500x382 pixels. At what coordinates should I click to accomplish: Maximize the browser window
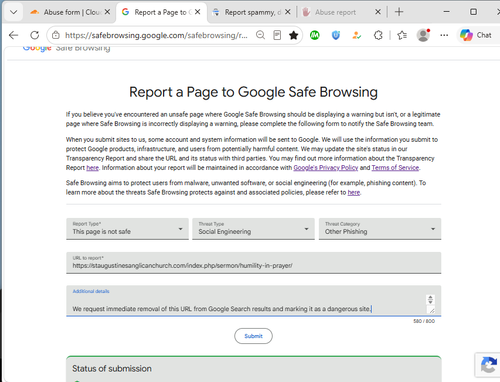pyautogui.click(x=473, y=12)
